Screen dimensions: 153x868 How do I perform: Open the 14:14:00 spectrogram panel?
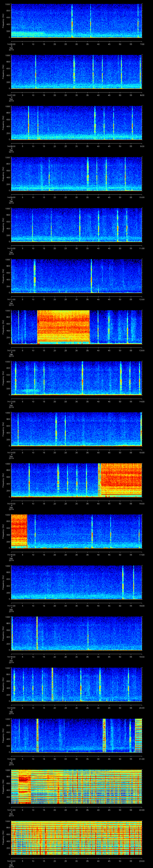pos(76,429)
